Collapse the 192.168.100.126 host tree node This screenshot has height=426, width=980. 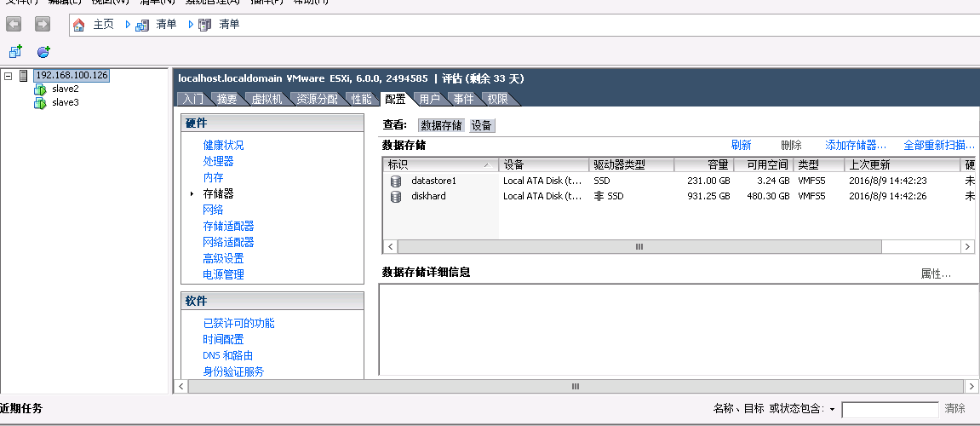coord(9,76)
